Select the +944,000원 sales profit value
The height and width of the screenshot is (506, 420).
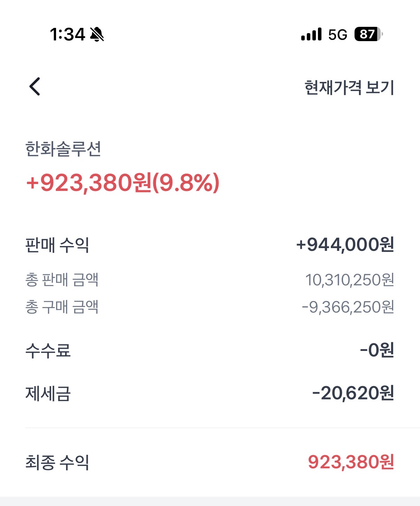(x=345, y=245)
